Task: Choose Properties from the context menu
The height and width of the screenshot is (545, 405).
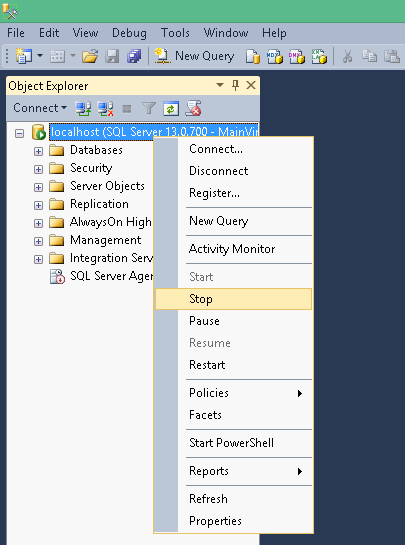Action: (233, 521)
